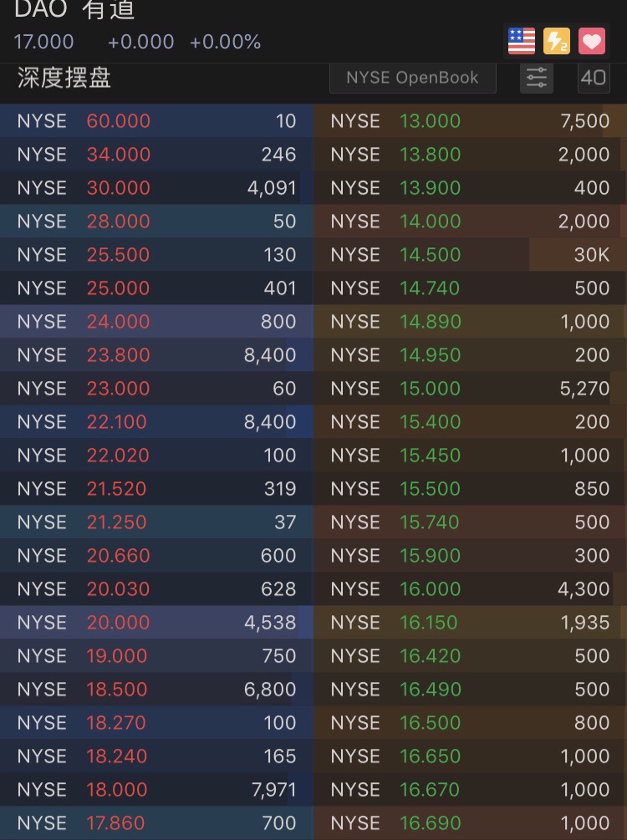Select the bid price 16.690
The image size is (627, 840).
(x=431, y=822)
